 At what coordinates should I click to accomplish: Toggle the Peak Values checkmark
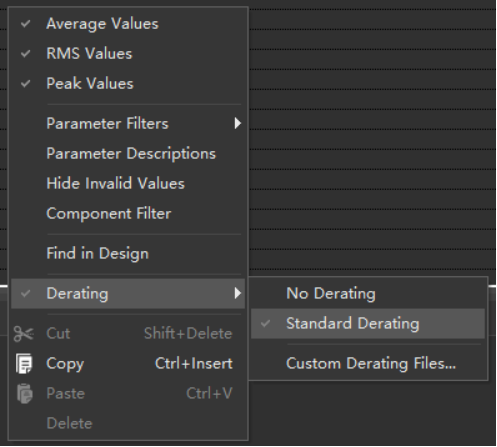pos(26,84)
